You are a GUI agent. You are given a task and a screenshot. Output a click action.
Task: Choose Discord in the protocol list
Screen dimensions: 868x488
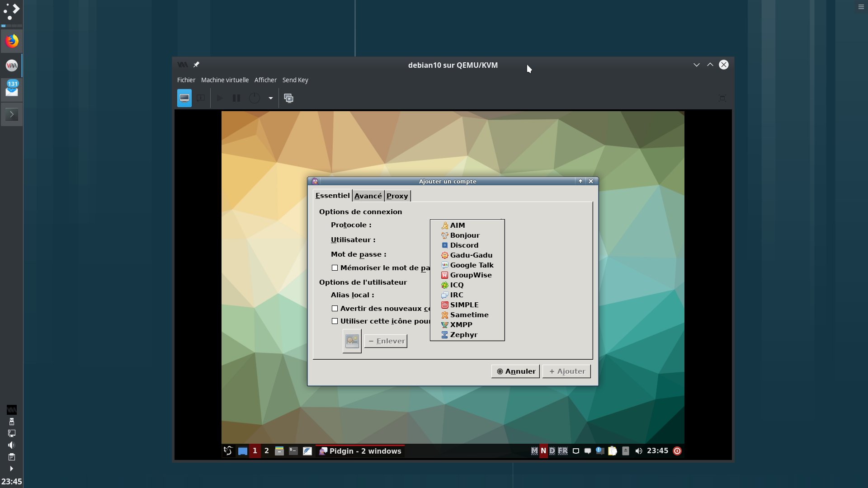point(467,245)
